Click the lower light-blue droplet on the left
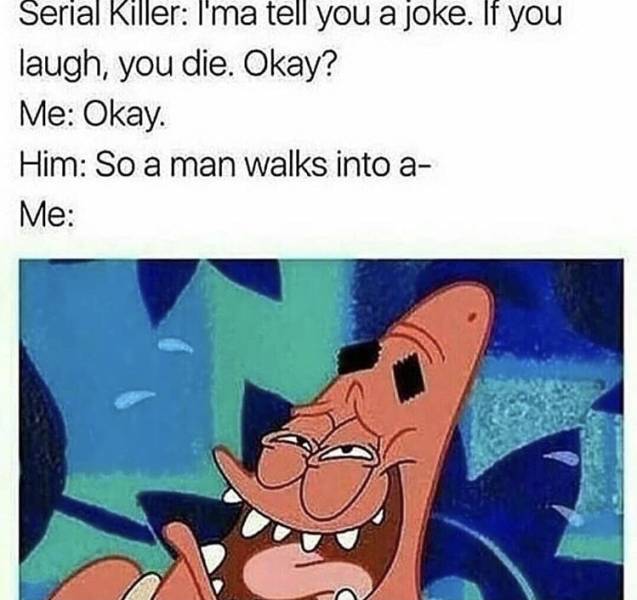The width and height of the screenshot is (637, 600). coord(134,398)
